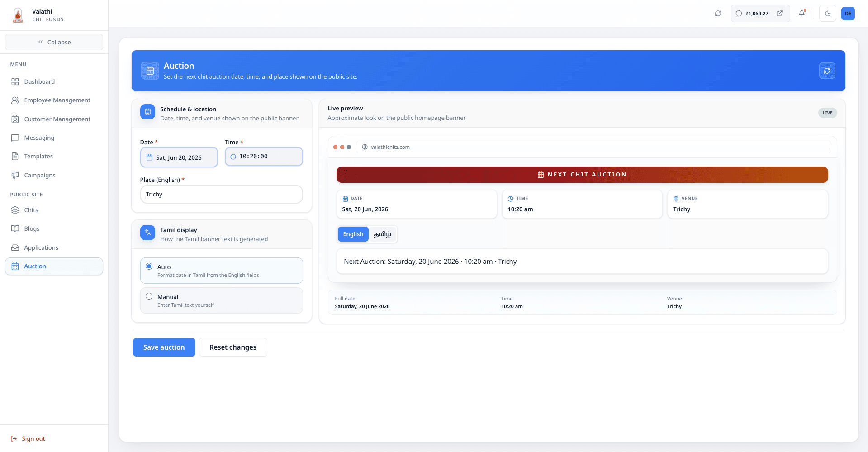Click the Campaigns megaphone icon

[x=15, y=175]
